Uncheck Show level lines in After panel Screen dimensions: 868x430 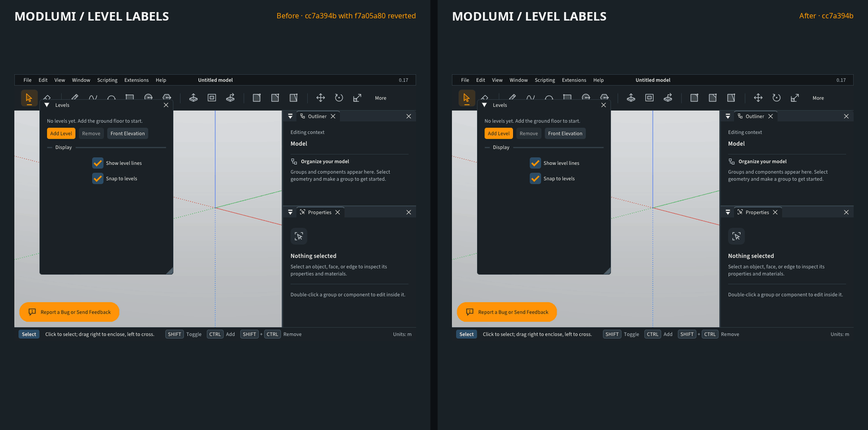point(535,163)
